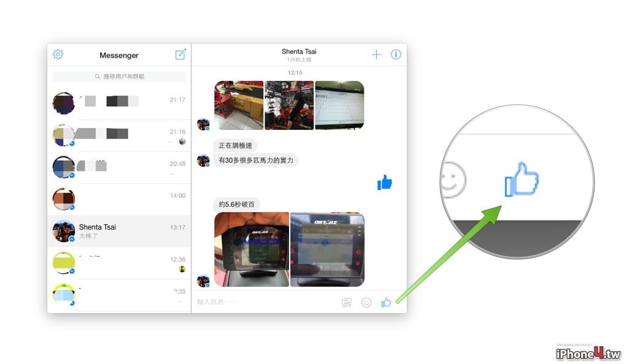Image resolution: width=624 pixels, height=364 pixels.
Task: Click Shenta Tsai name in chat header
Action: (x=299, y=51)
